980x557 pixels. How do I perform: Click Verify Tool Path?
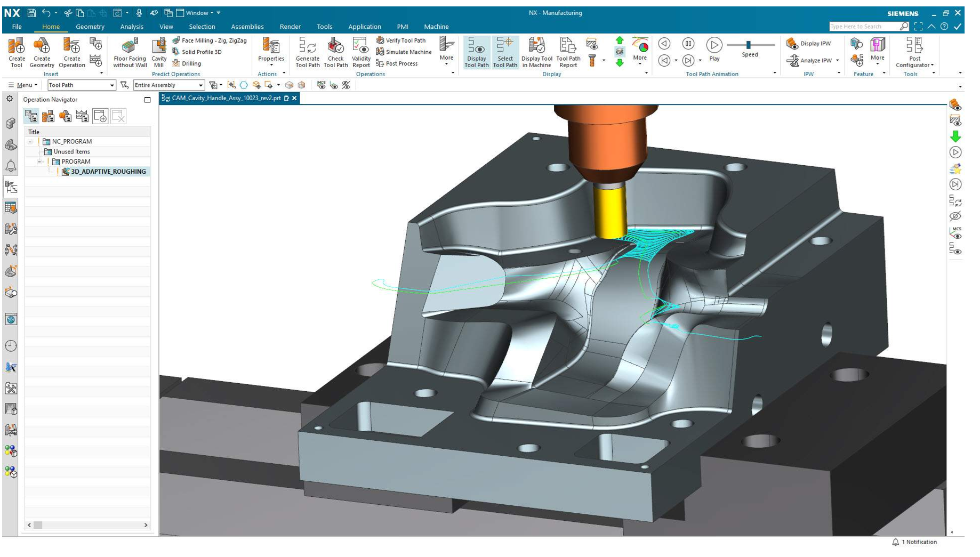[401, 41]
